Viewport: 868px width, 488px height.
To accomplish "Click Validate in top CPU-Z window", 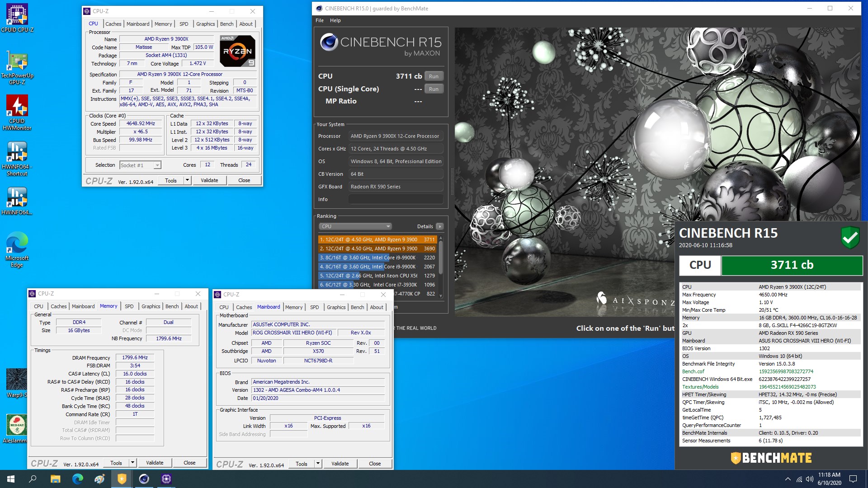I will tap(209, 180).
